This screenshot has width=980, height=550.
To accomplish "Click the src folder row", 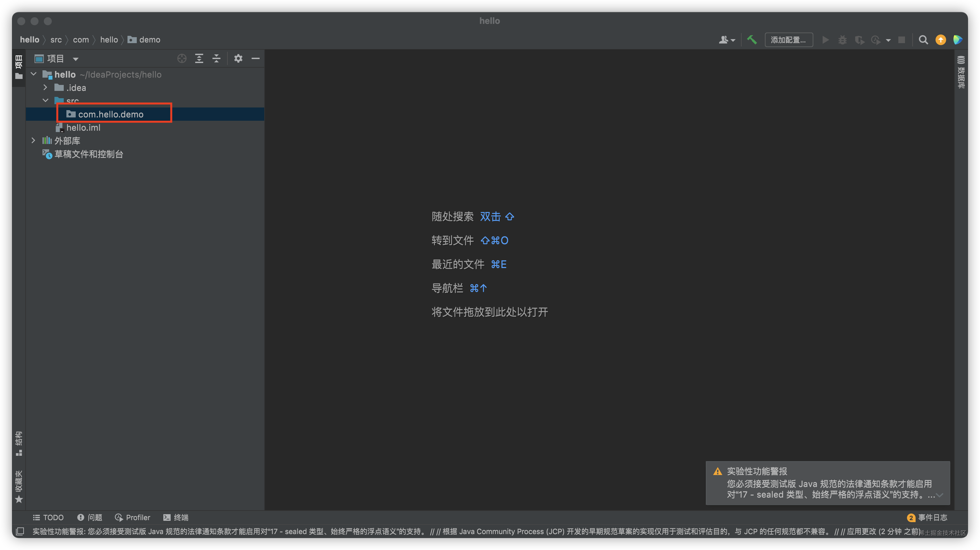I will pos(144,101).
